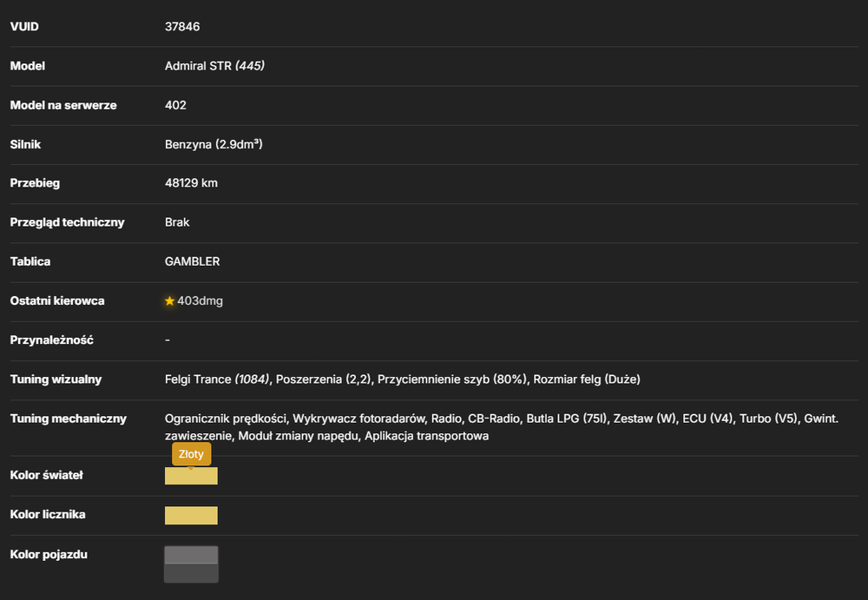Click the server model value 402
This screenshot has height=600, width=868.
tap(175, 105)
